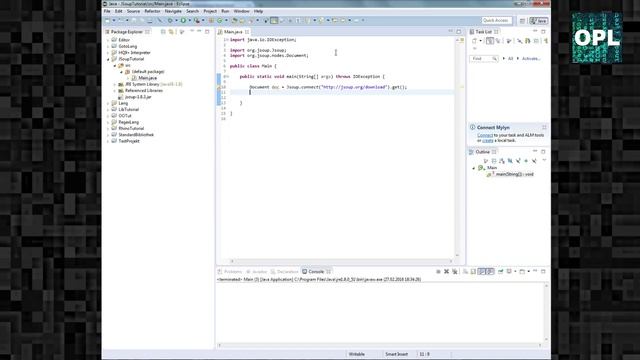Click the Open Type toolbar icon

tap(235, 20)
